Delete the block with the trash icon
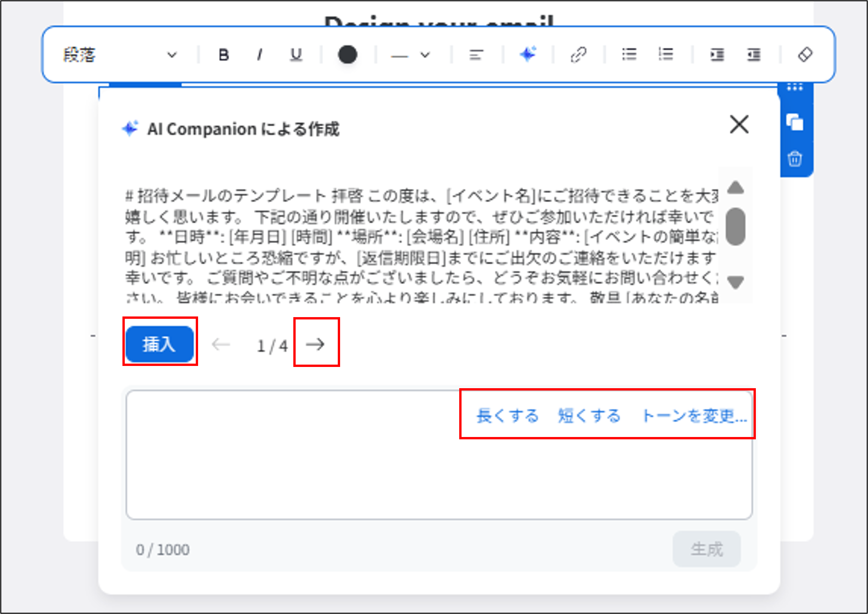 795,158
